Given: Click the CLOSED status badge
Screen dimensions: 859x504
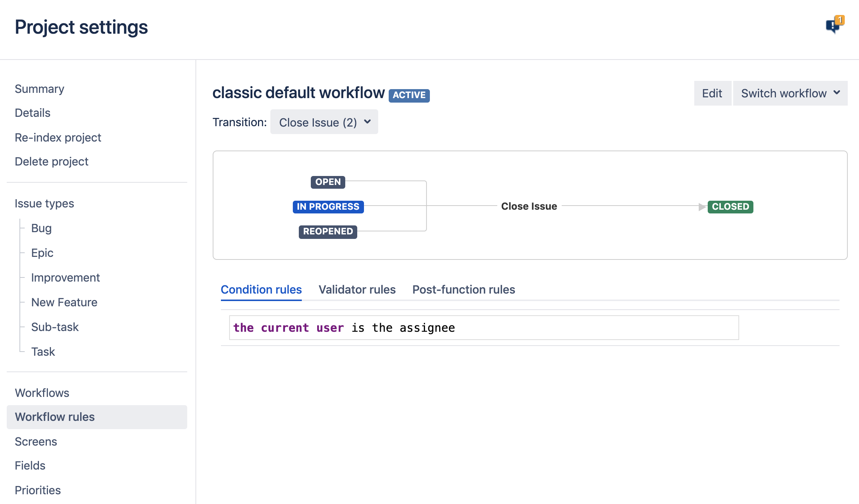Looking at the screenshot, I should 730,207.
